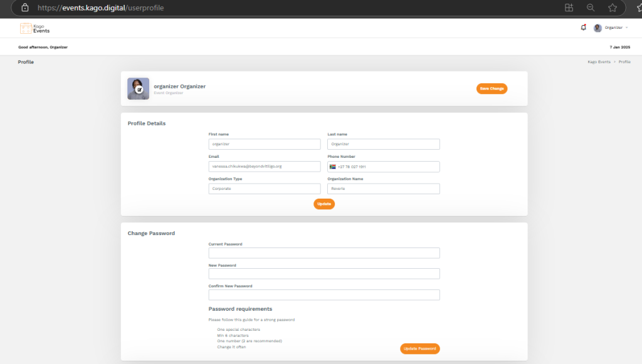This screenshot has width=642, height=364.
Task: Click the Organization Type field
Action: [x=264, y=189]
